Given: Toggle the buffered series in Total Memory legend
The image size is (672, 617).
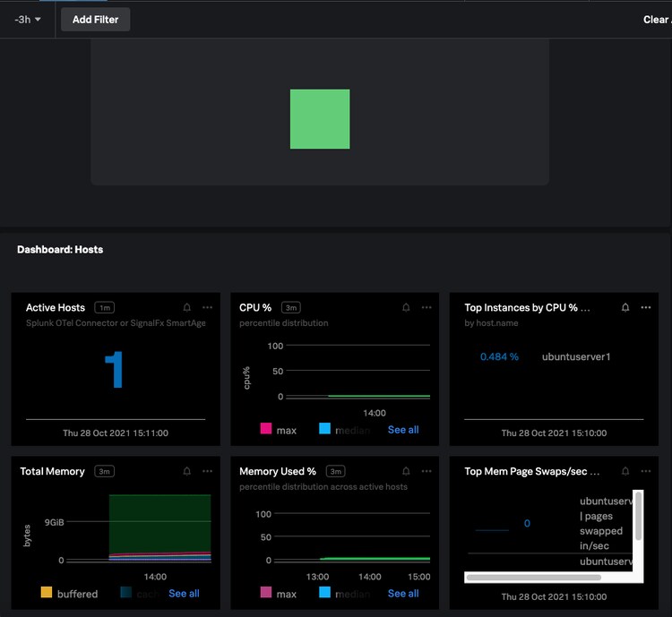Looking at the screenshot, I should [76, 594].
